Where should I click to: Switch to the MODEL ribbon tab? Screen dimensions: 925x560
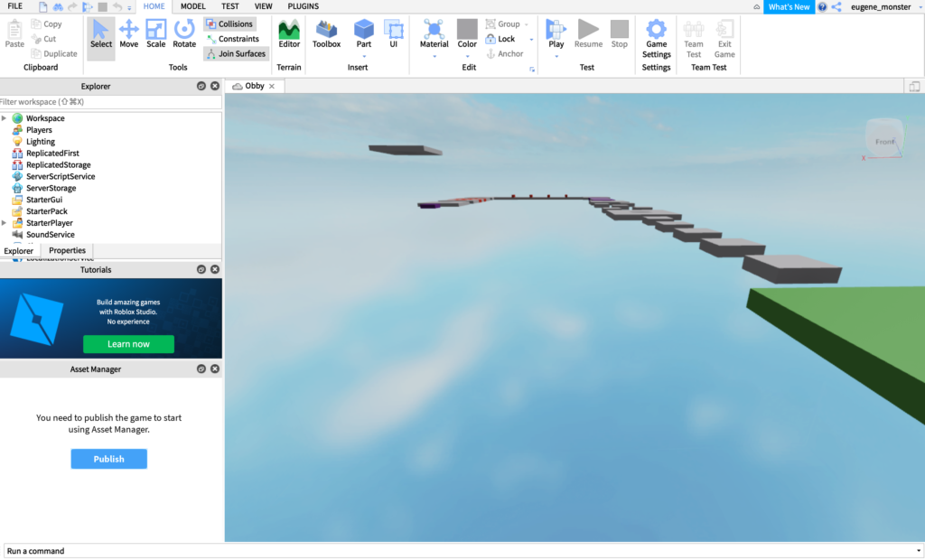pos(193,6)
